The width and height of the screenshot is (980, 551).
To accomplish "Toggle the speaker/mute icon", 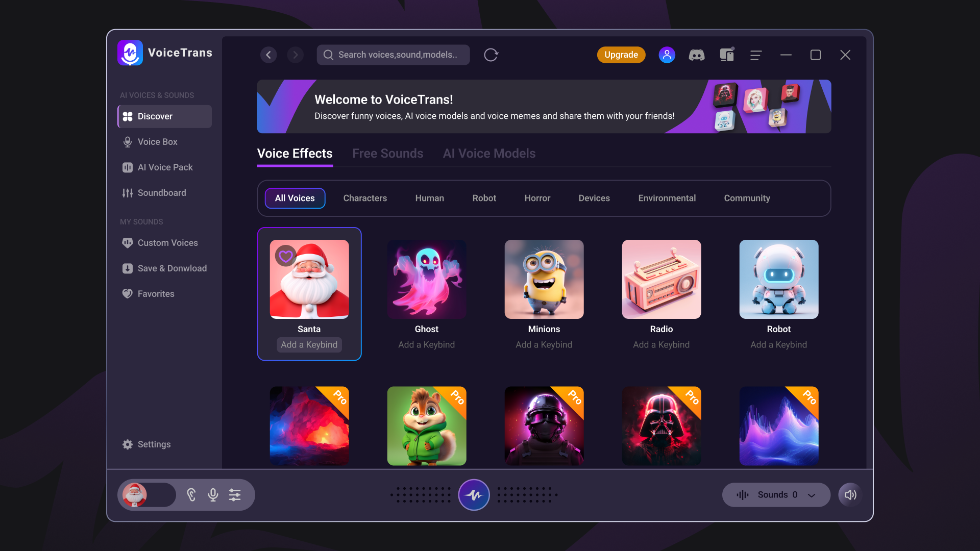I will tap(849, 494).
